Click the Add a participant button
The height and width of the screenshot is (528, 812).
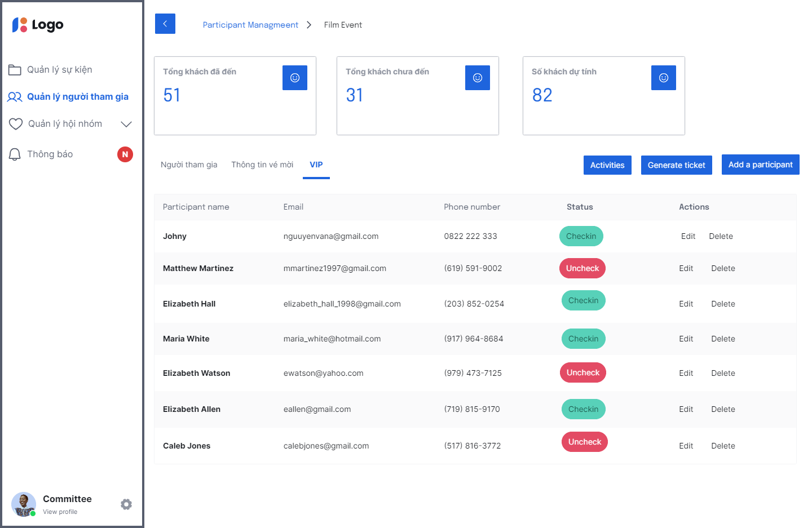(x=760, y=165)
